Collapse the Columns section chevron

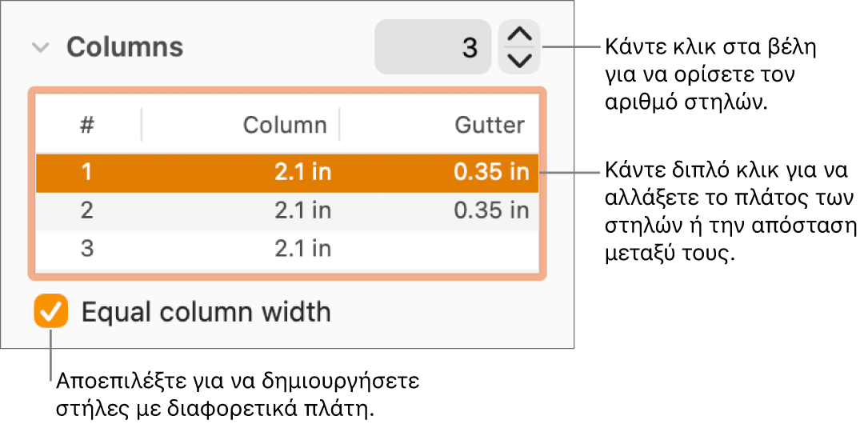pos(40,48)
